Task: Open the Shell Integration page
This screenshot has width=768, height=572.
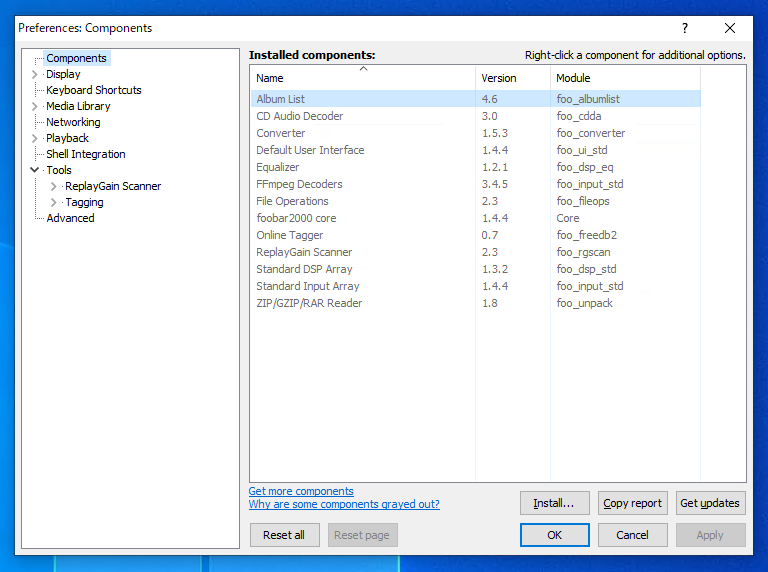Action: click(86, 154)
